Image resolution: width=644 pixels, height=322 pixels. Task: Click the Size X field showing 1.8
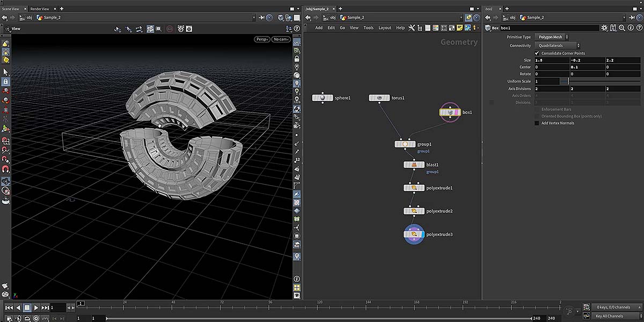tap(552, 60)
